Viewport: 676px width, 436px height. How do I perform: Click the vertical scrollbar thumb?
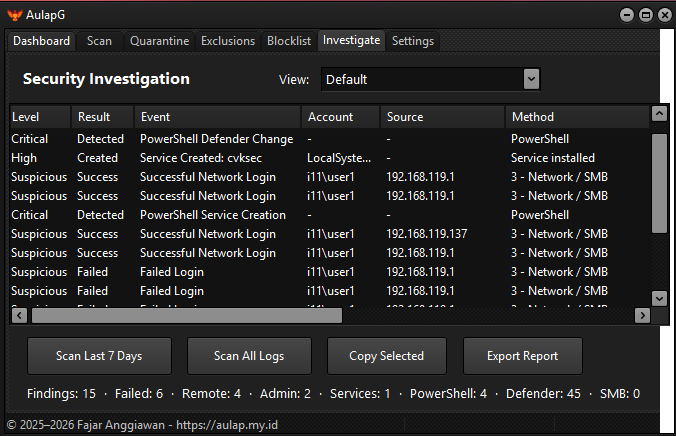click(659, 183)
